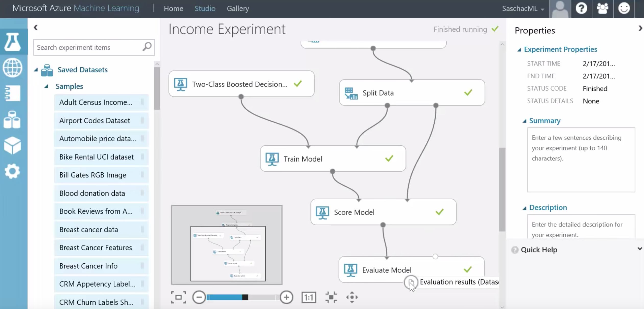Open the Datasets cylinders sidebar icon

pyautogui.click(x=12, y=119)
